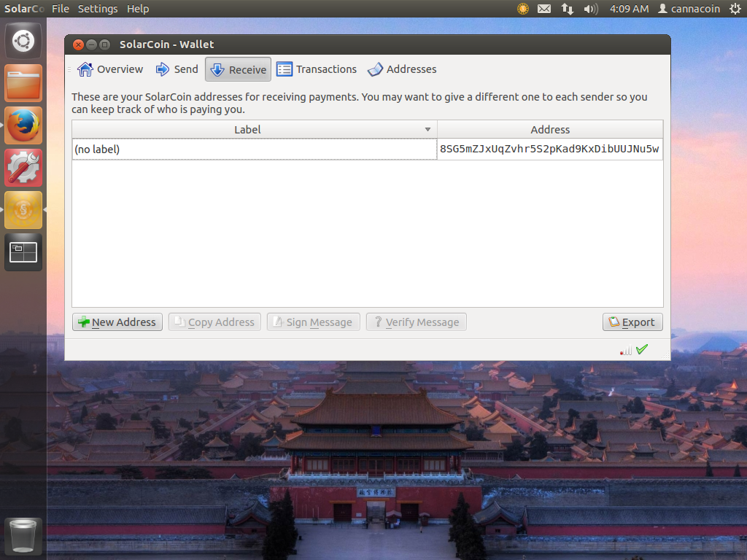Image resolution: width=747 pixels, height=560 pixels.
Task: Click the toolbar drag handle grip
Action: pos(69,69)
